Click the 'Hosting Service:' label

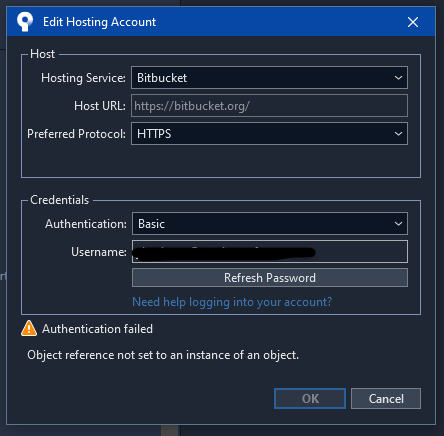[x=83, y=78]
